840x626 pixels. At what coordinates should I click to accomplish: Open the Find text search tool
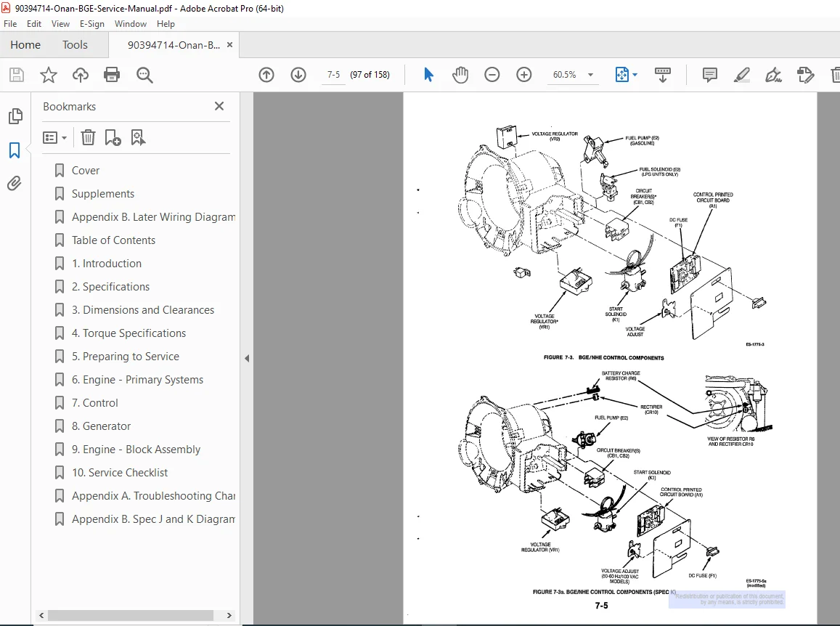(x=144, y=75)
